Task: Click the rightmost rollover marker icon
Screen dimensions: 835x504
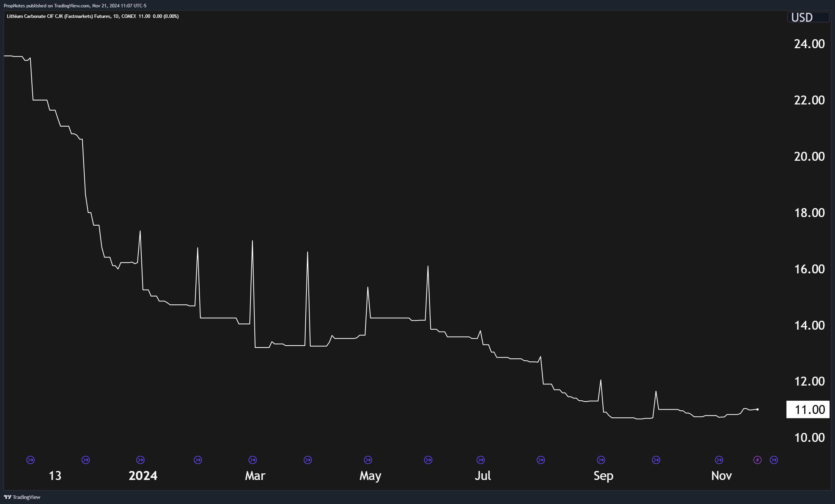Action: [774, 460]
